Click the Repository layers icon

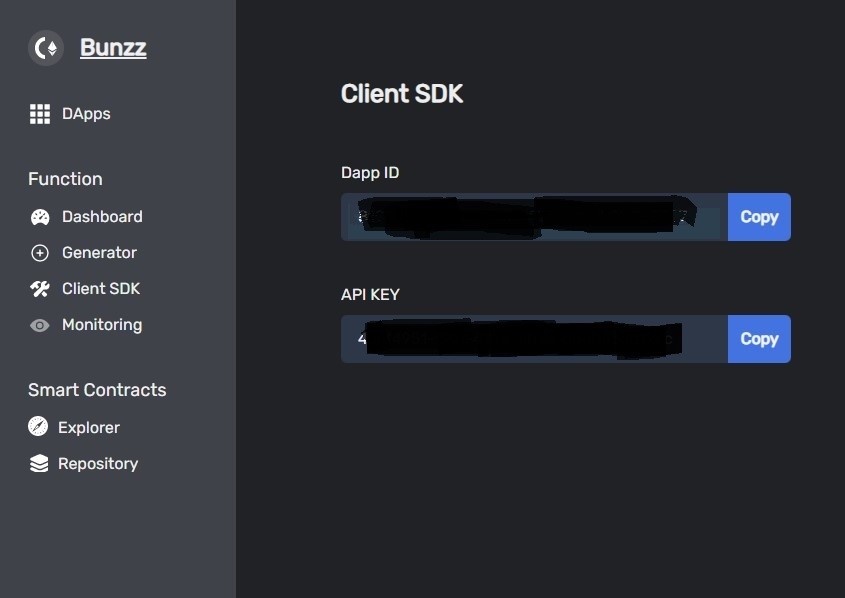[39, 463]
